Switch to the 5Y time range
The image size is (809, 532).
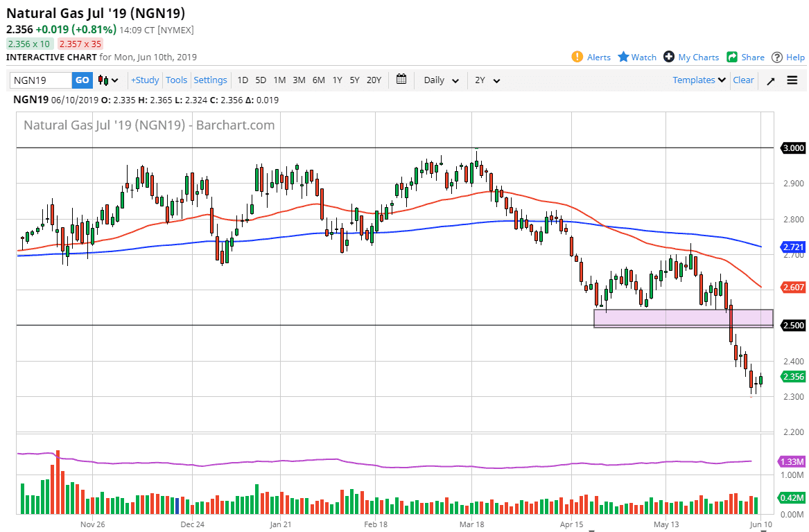coord(354,80)
